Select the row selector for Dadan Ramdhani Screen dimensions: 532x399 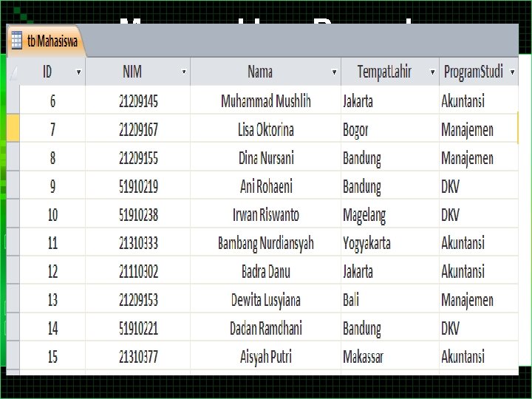tap(13, 328)
